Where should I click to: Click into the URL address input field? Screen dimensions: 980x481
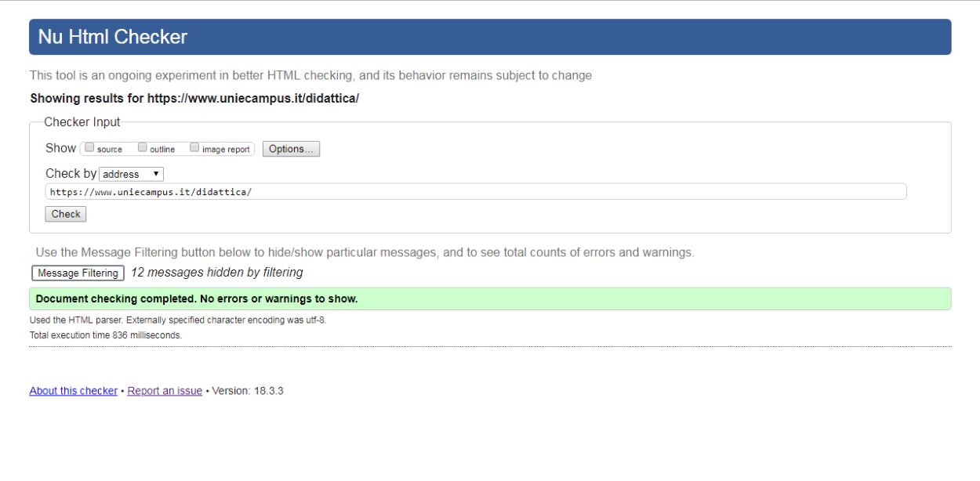coord(475,192)
